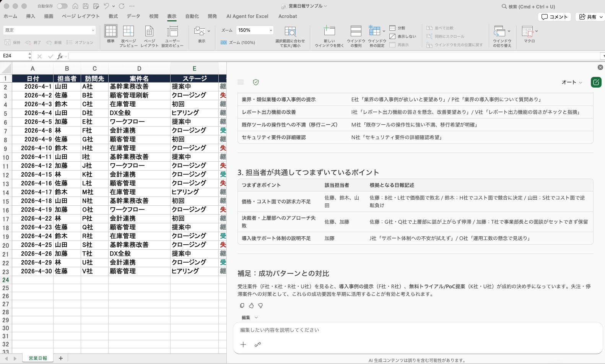Close the AI Agent side pane
Image resolution: width=605 pixels, height=364 pixels.
600,67
